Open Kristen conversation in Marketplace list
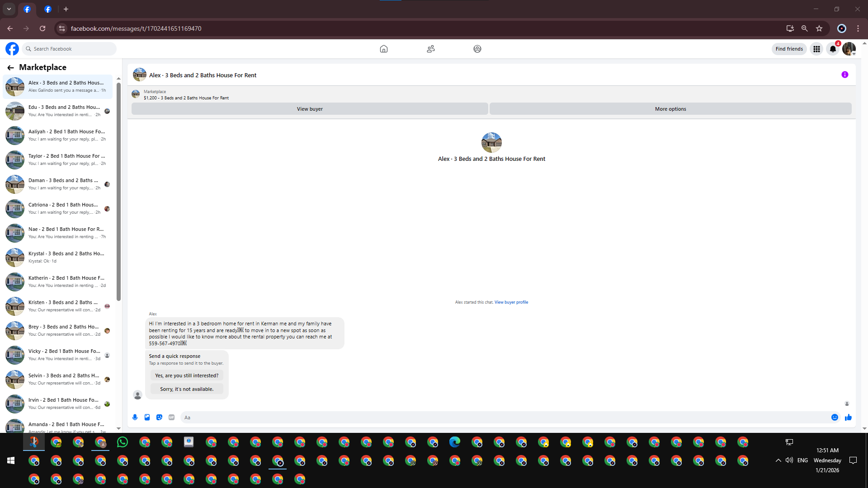The width and height of the screenshot is (868, 488). (58, 306)
